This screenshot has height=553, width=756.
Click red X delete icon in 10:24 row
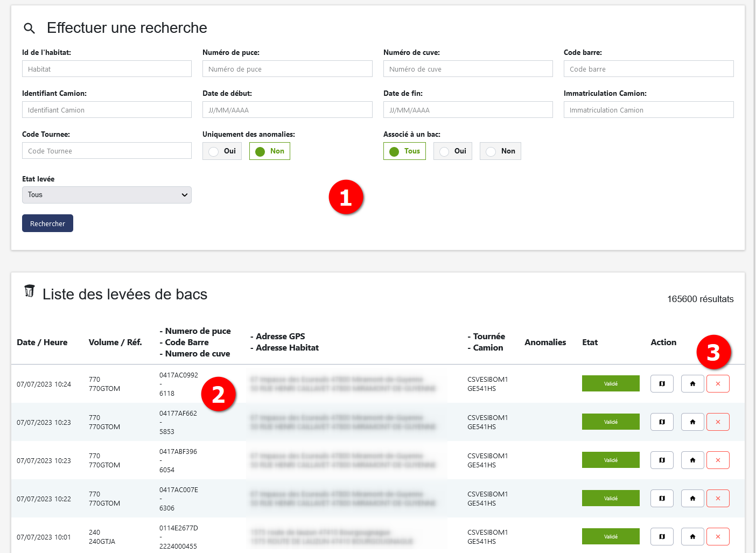pos(718,384)
